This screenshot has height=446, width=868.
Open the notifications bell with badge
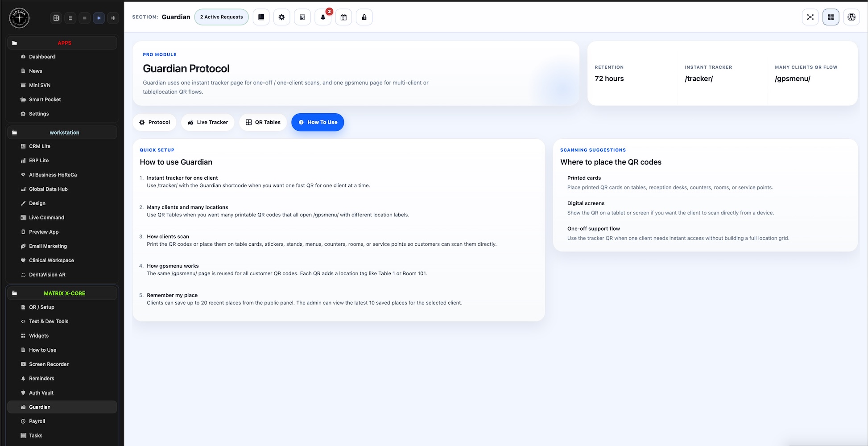tap(323, 17)
